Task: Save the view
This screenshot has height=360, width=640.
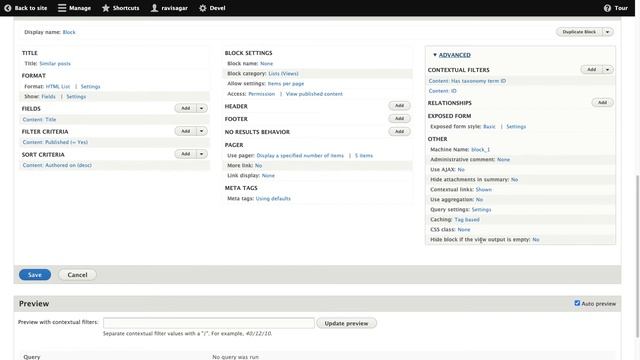Action: tap(35, 275)
